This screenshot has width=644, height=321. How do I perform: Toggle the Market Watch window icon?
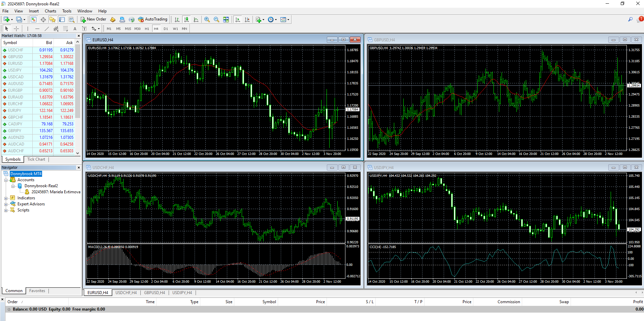point(34,19)
